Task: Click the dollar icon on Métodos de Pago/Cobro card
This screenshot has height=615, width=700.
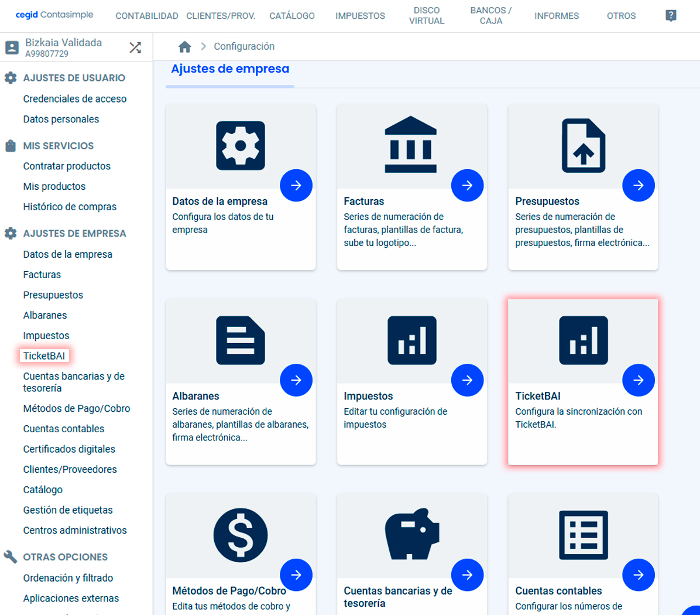Action: click(x=241, y=535)
